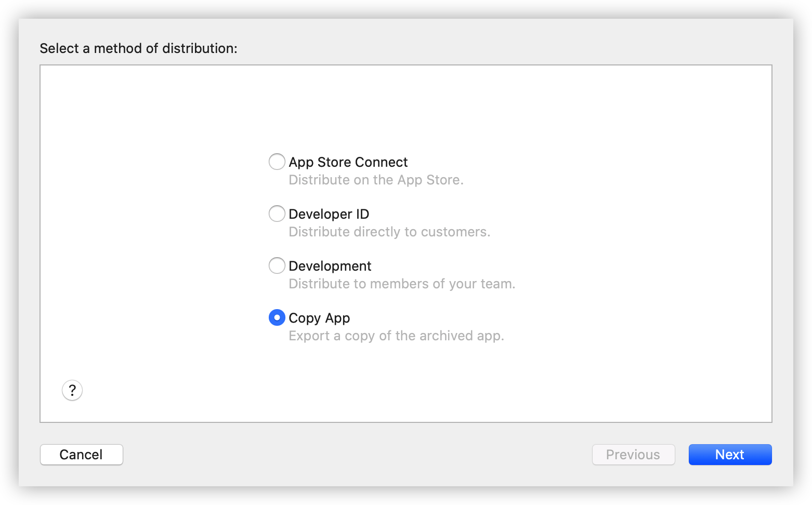The height and width of the screenshot is (505, 812).
Task: Select the App Store Connect radio button
Action: pos(277,162)
